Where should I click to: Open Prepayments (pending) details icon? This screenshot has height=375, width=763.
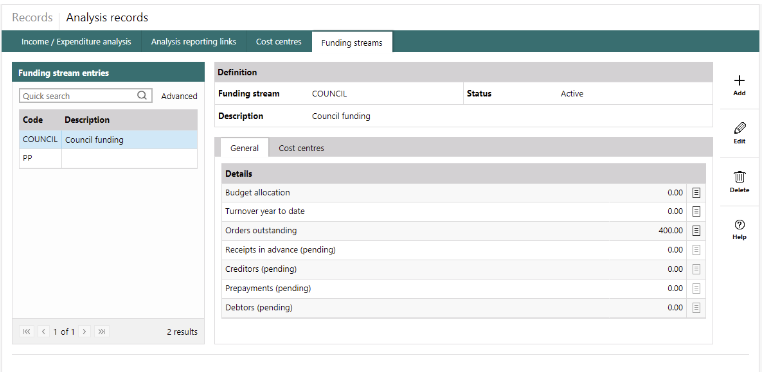[696, 288]
